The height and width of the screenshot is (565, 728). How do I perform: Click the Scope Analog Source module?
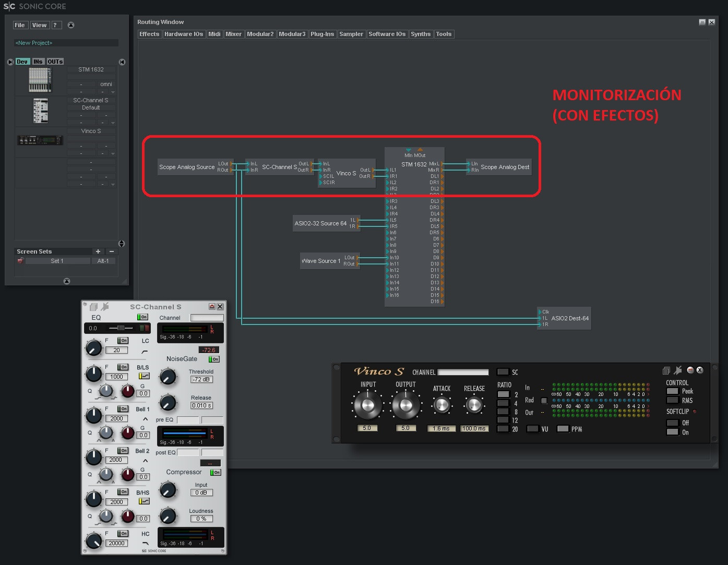195,167
